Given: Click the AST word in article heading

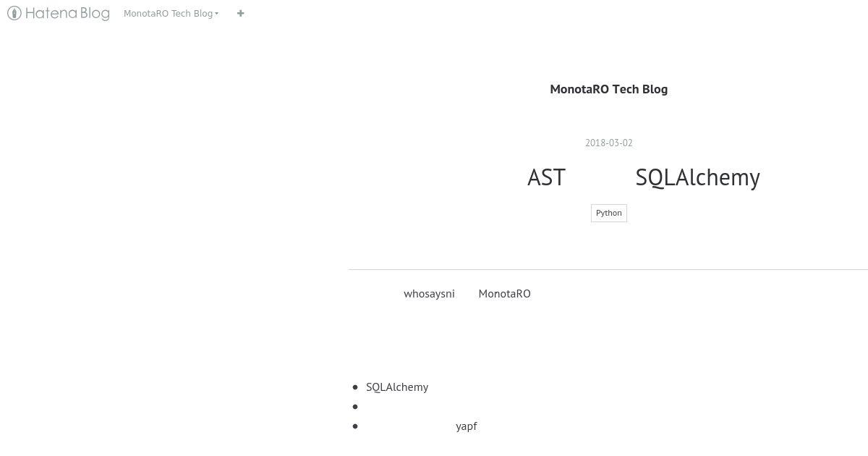Looking at the screenshot, I should coord(546,177).
